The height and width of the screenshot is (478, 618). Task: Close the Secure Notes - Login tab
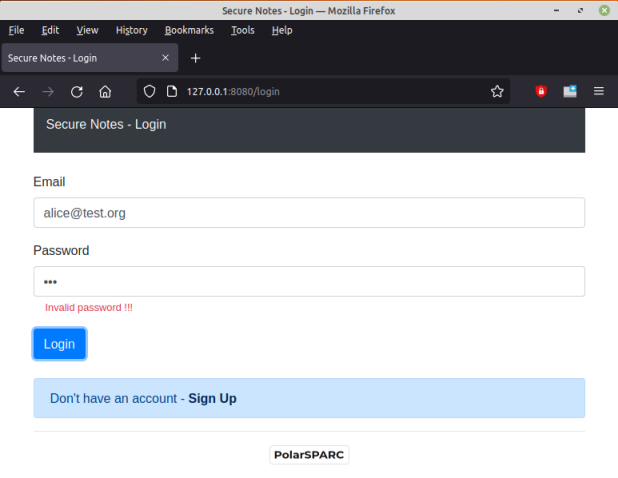165,58
